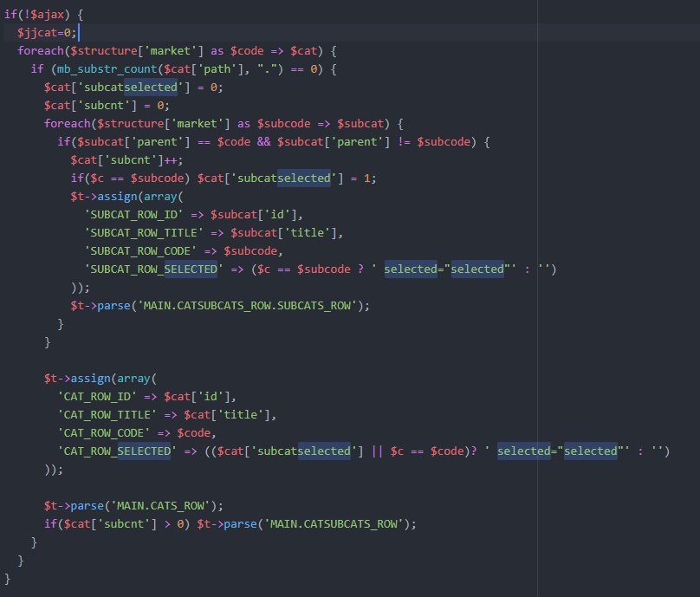Click the $cat['subcnt']++; increment statement

coord(126,159)
